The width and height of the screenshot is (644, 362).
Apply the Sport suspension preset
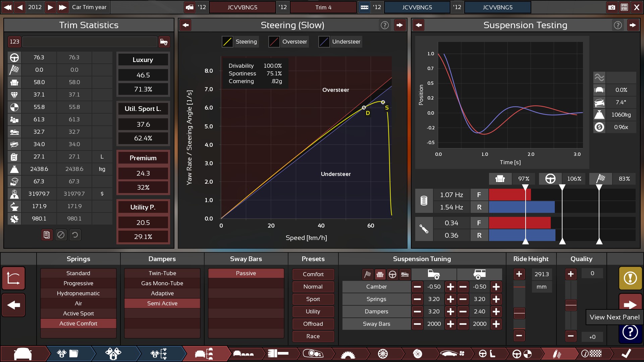pos(313,299)
